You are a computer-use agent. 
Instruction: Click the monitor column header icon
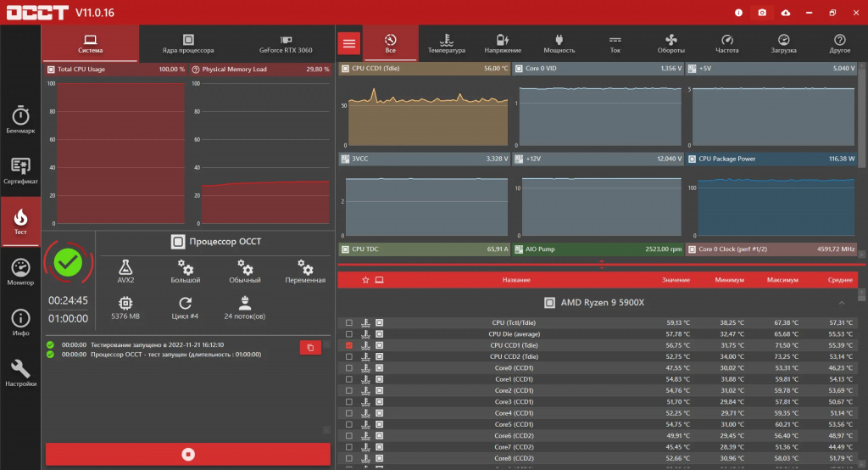(379, 280)
